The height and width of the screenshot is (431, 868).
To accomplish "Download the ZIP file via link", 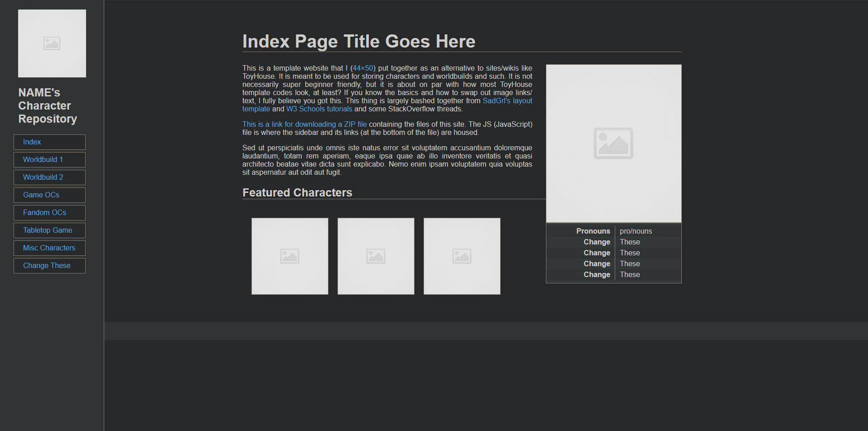I will [304, 125].
